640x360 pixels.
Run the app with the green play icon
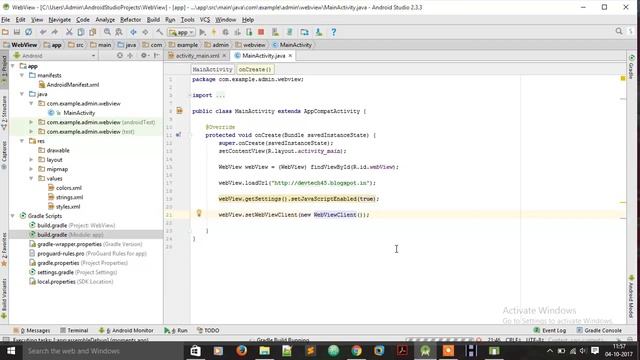tap(202, 32)
